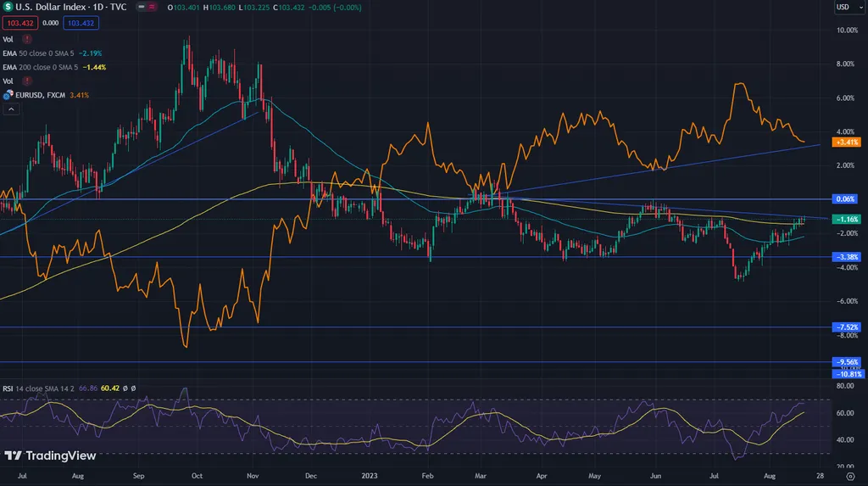Click the U.S. Dollar Index symbol logo
The width and height of the screenshot is (868, 486).
[x=8, y=7]
